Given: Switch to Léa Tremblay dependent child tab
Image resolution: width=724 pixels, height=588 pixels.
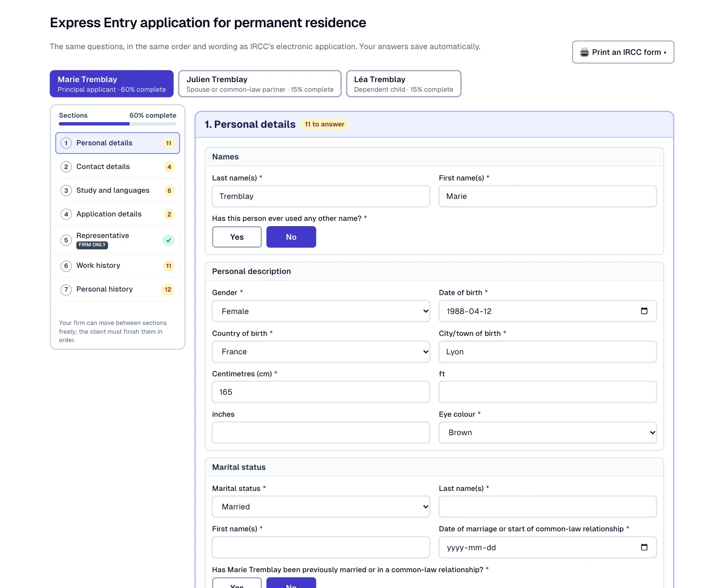Looking at the screenshot, I should (x=404, y=84).
